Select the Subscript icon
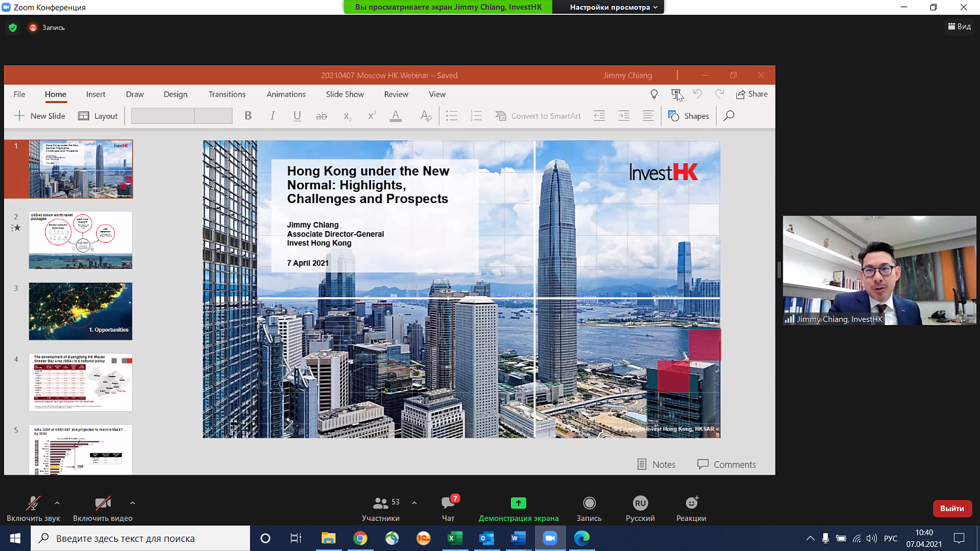The width and height of the screenshot is (980, 551). click(347, 116)
